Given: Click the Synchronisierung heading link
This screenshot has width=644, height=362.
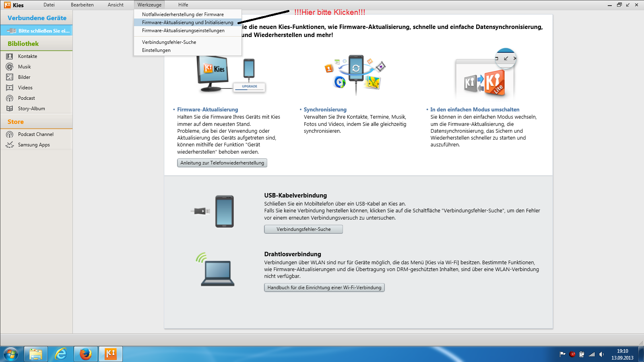Looking at the screenshot, I should point(325,109).
